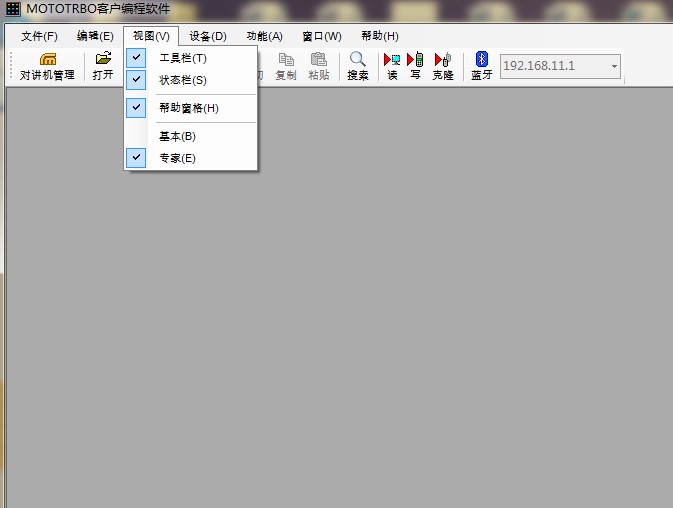Open the 文件(F) menu
This screenshot has width=673, height=508.
pos(39,36)
